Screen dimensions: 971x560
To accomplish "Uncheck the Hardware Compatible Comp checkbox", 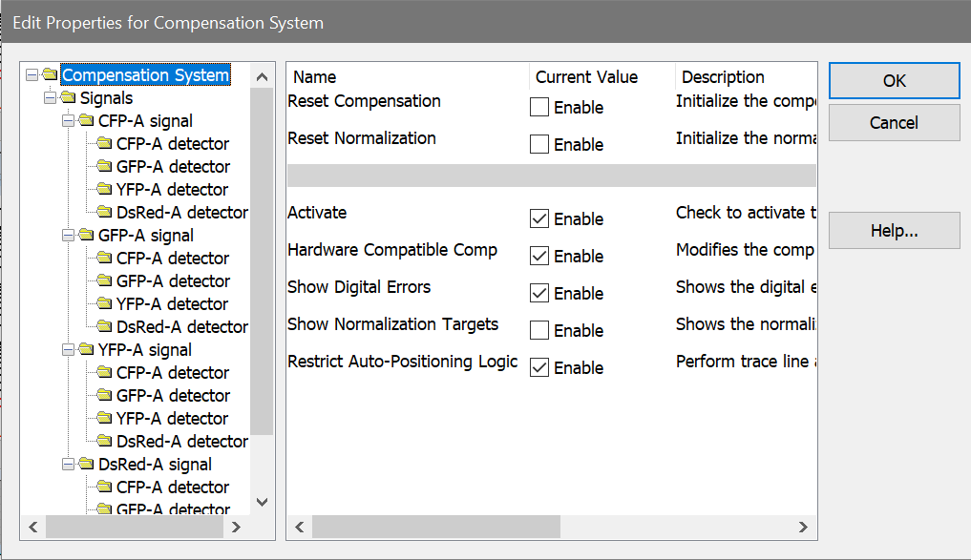I will click(x=539, y=256).
